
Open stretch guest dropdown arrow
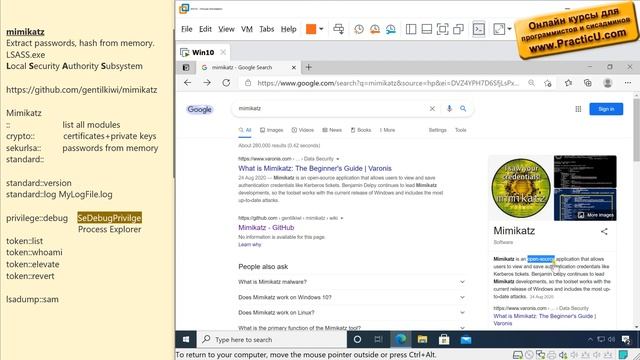pyautogui.click(x=509, y=29)
